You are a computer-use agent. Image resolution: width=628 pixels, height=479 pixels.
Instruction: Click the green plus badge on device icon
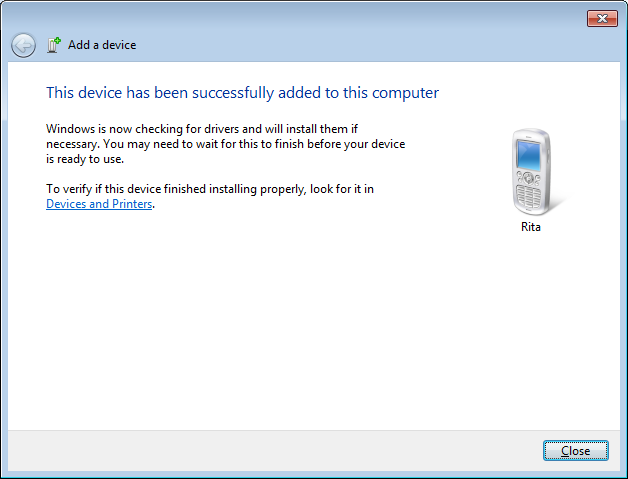point(58,40)
